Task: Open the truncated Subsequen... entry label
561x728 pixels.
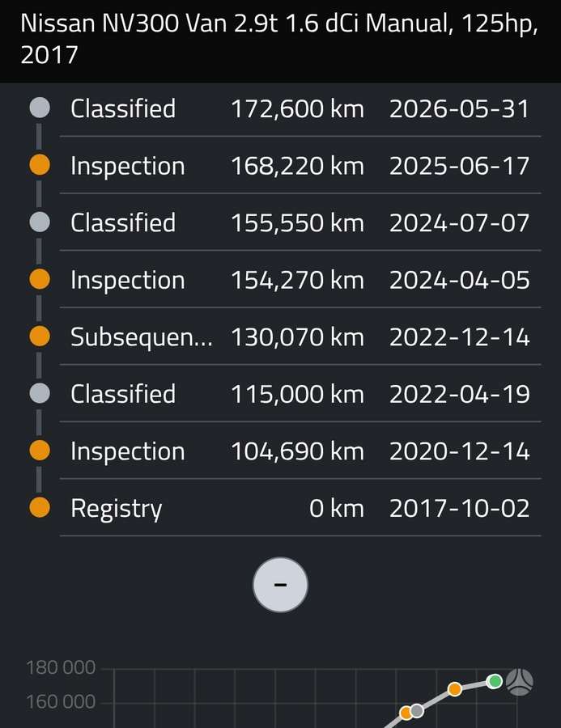Action: pos(142,337)
